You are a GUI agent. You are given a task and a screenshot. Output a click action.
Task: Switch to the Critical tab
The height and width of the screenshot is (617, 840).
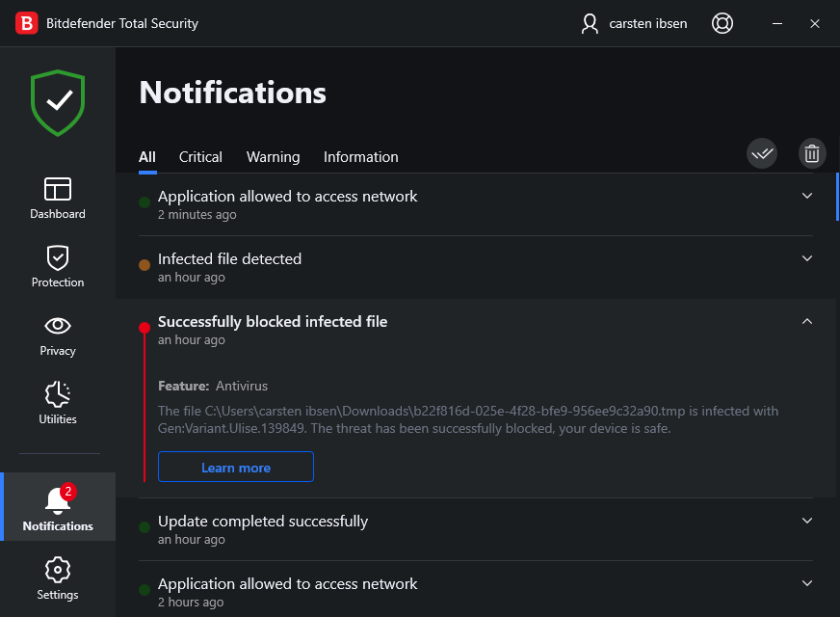click(200, 157)
